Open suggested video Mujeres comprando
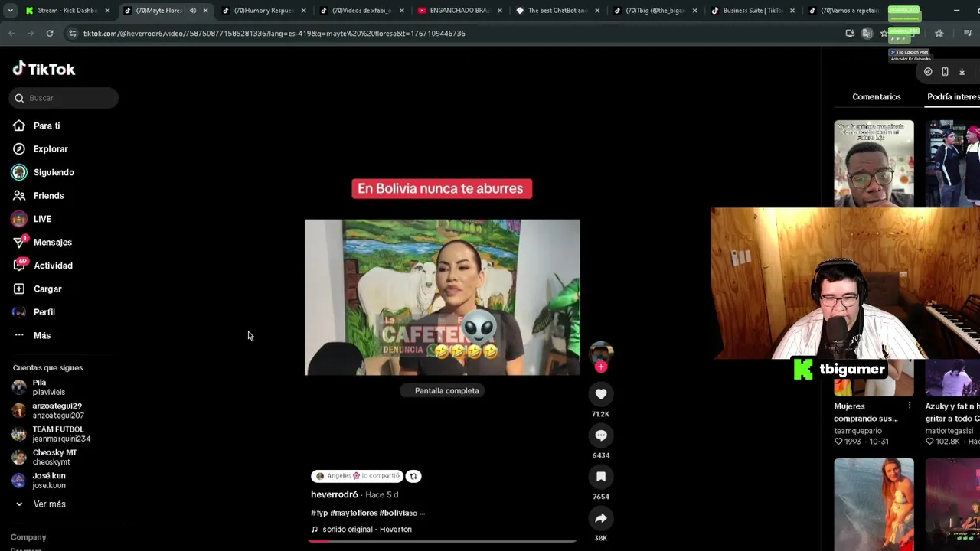This screenshot has height=551, width=980. pyautogui.click(x=866, y=412)
